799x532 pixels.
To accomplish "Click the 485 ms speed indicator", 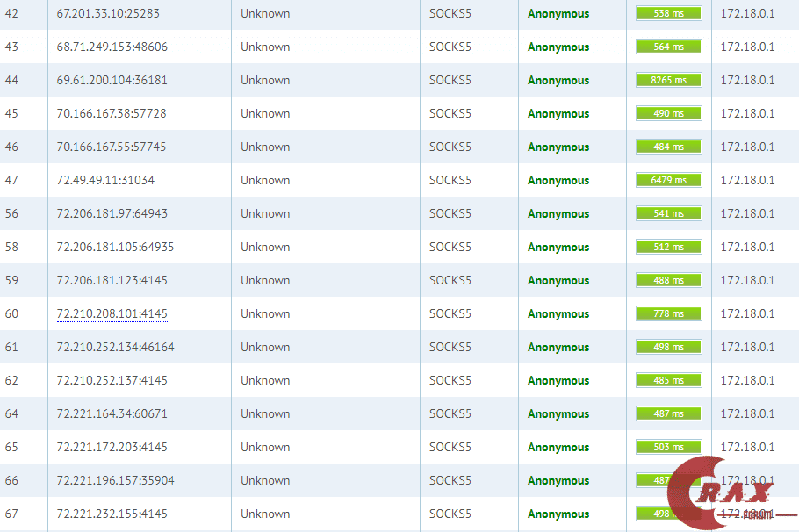I will tap(669, 380).
